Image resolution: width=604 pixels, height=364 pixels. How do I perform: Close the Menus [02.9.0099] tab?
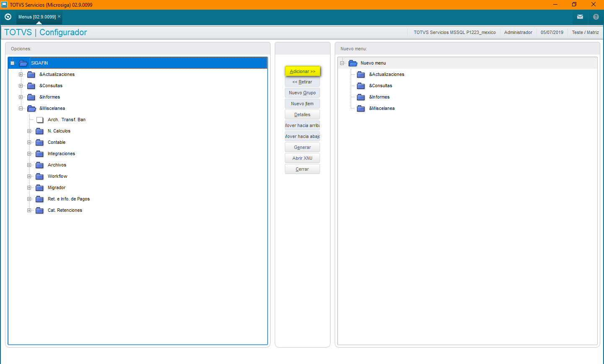point(59,16)
